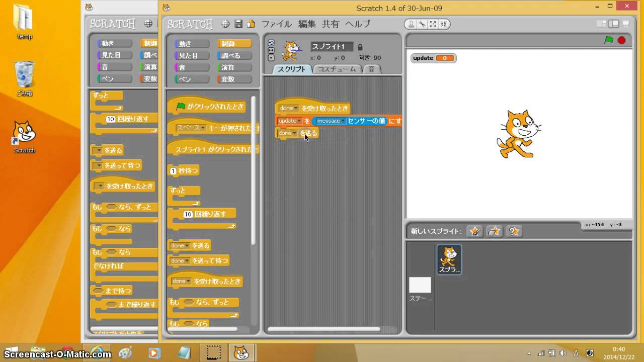Image resolution: width=644 pixels, height=362 pixels.
Task: Toggle the sprite drag lock icon
Action: click(x=360, y=47)
